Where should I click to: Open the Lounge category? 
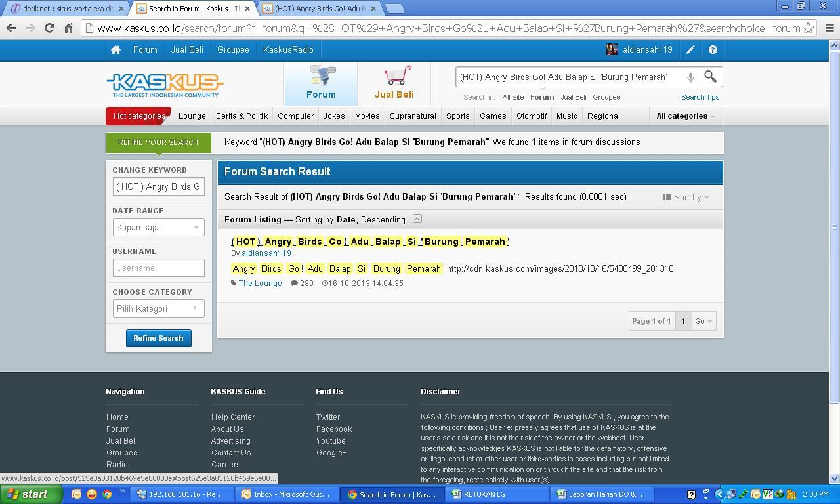(x=192, y=116)
